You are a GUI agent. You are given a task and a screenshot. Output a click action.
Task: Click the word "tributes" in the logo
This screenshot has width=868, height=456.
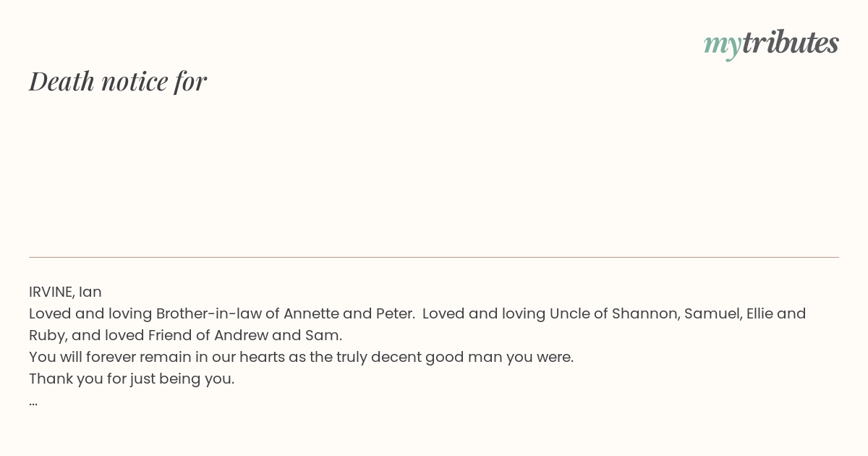(x=791, y=42)
